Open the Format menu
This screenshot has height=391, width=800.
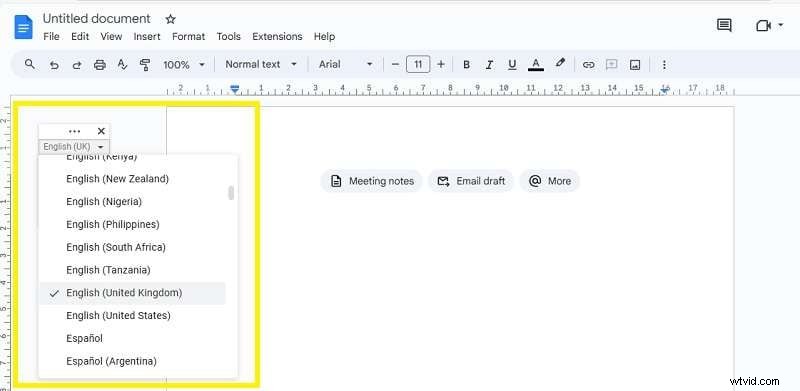coord(188,36)
